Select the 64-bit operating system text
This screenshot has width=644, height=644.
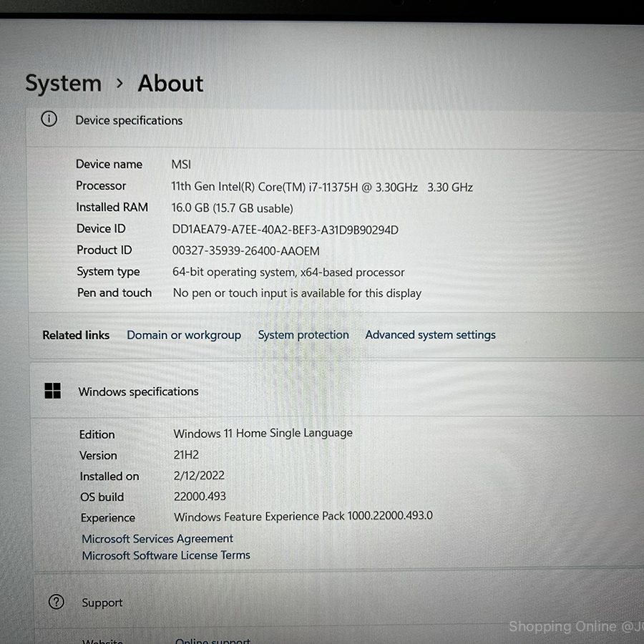288,272
